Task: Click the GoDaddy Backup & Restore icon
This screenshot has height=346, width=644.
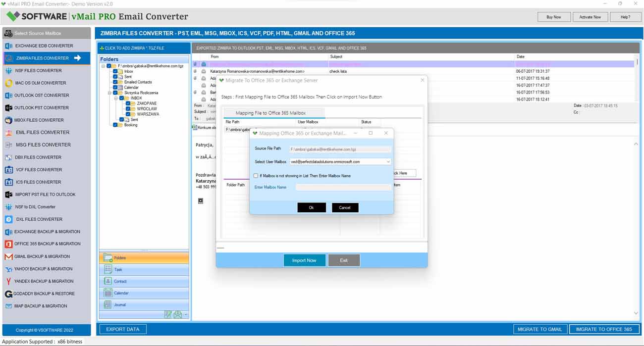Action: (x=8, y=294)
